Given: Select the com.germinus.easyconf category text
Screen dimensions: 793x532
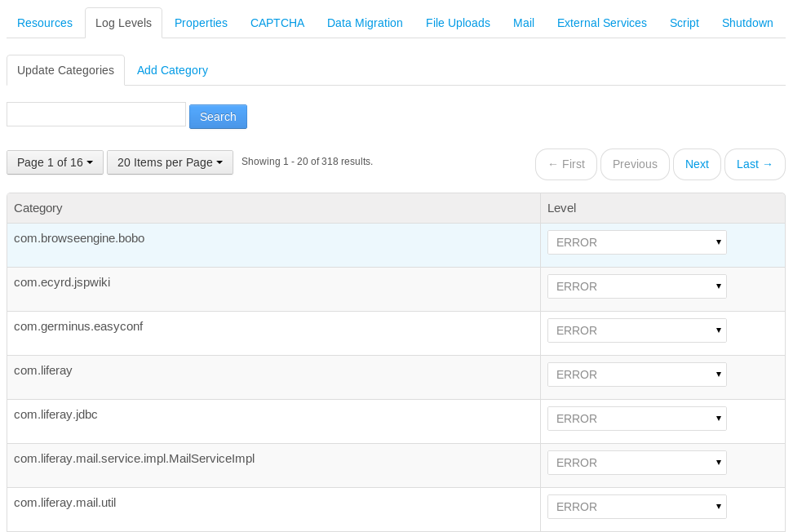Looking at the screenshot, I should click(78, 326).
